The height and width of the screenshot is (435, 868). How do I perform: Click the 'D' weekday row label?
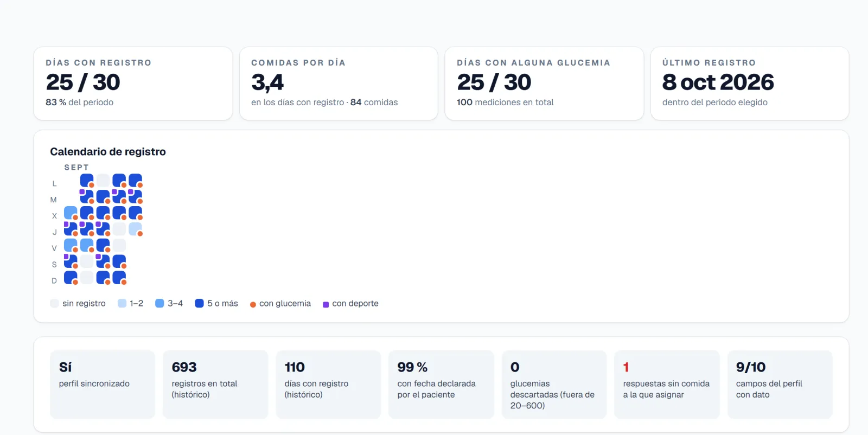tap(54, 281)
